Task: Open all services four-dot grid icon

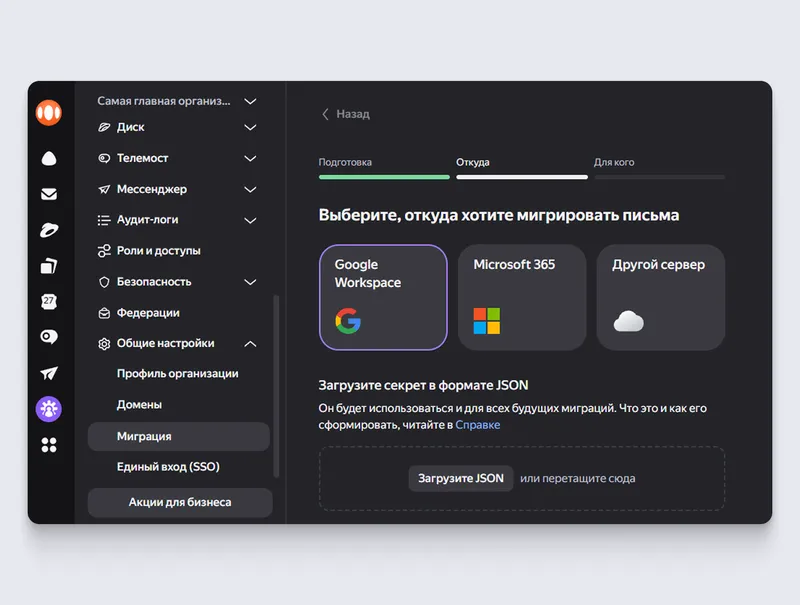Action: coord(49,445)
